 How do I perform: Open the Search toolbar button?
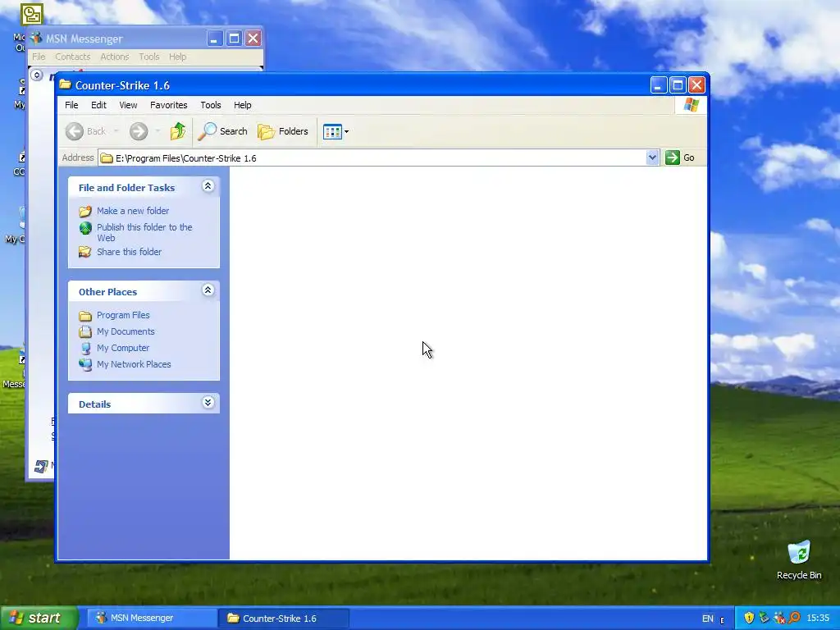pyautogui.click(x=223, y=131)
